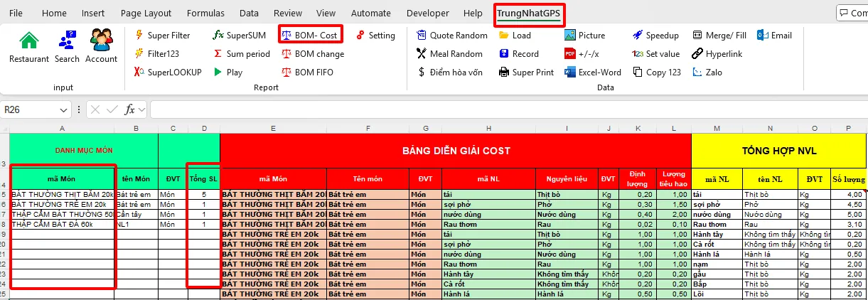Click inside the formula bar input
The width and height of the screenshot is (868, 300).
(x=498, y=109)
